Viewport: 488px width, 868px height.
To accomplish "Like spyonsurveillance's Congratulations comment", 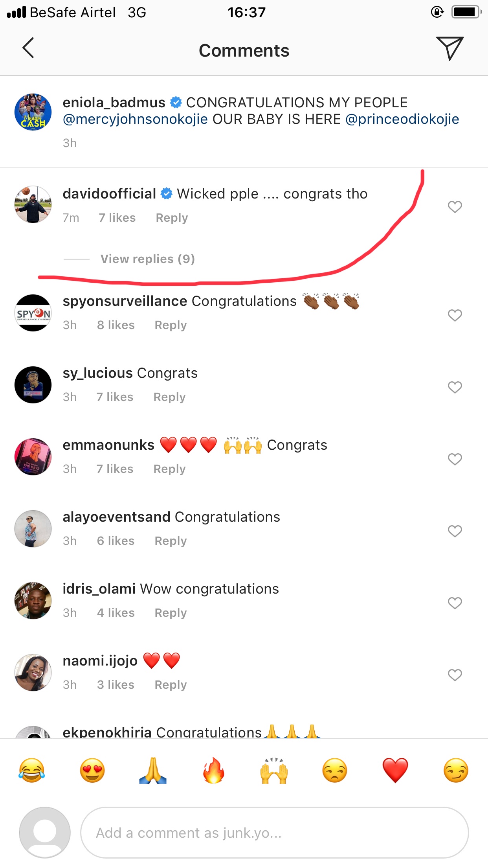I will 455,315.
